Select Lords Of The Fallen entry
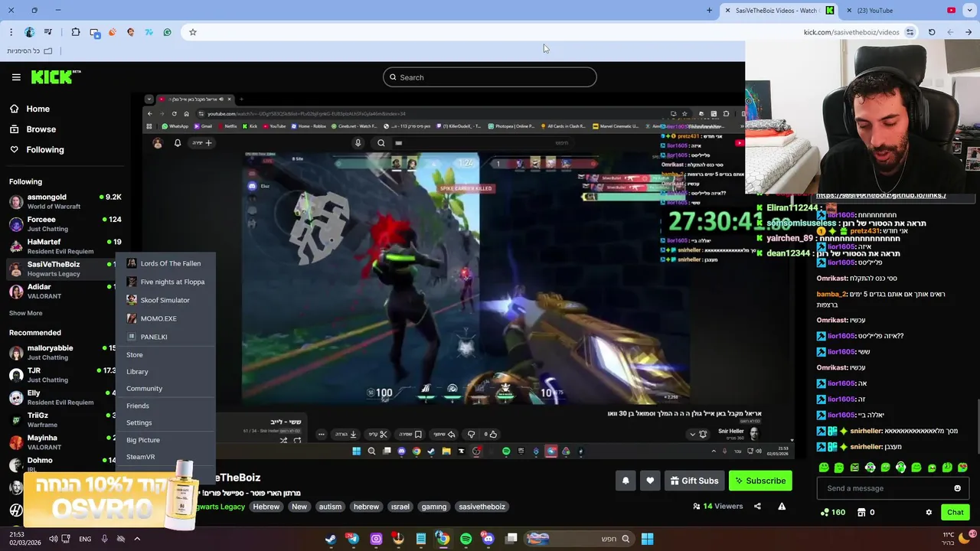980x551 pixels. [x=164, y=263]
